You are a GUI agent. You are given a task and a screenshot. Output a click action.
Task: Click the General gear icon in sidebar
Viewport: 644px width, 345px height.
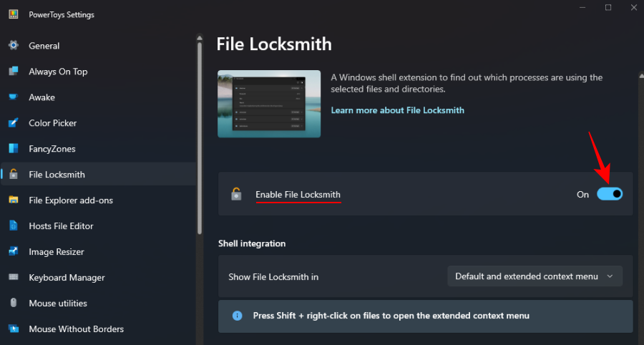tap(13, 46)
